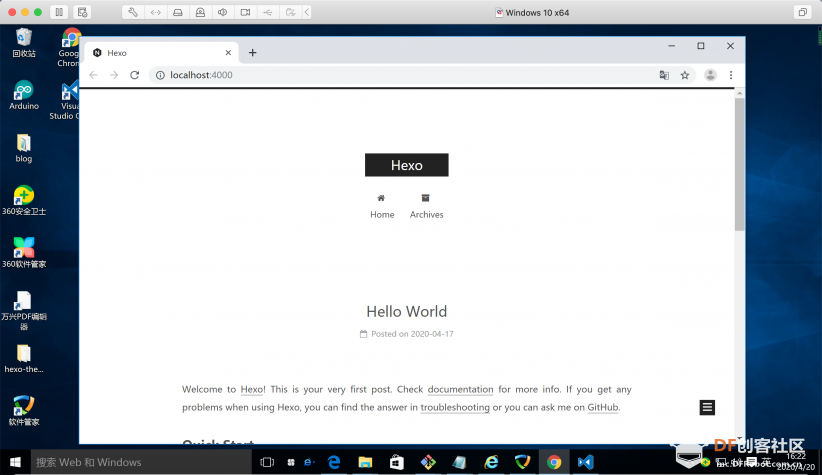Screen dimensions: 822x475
Task: Click the page vertical scrollbar thumb
Action: (740, 165)
